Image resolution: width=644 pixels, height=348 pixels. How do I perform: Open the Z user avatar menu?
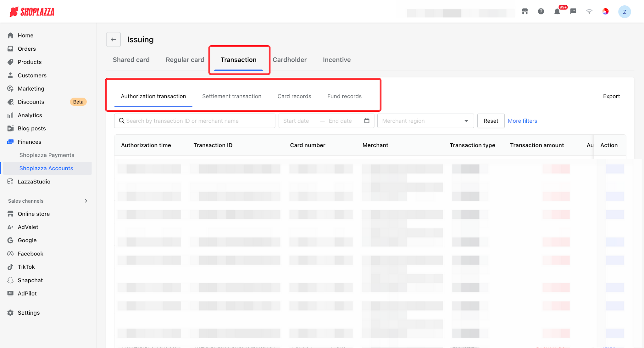coord(625,12)
